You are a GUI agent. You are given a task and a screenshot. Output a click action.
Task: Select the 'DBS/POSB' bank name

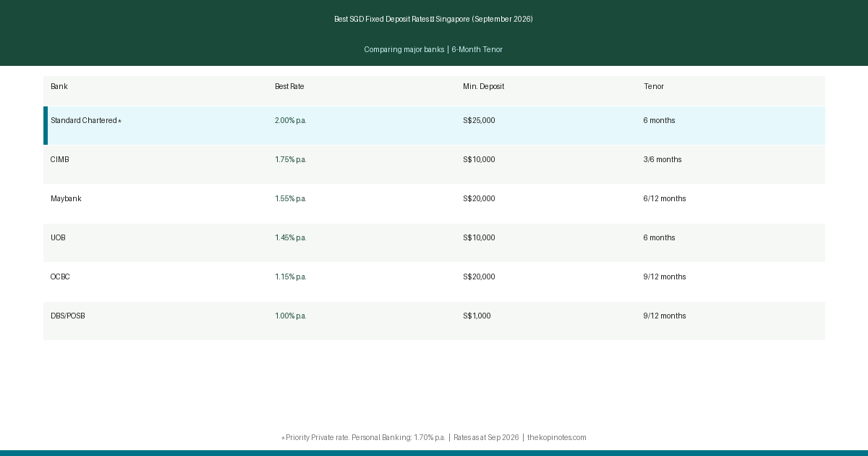pos(68,316)
